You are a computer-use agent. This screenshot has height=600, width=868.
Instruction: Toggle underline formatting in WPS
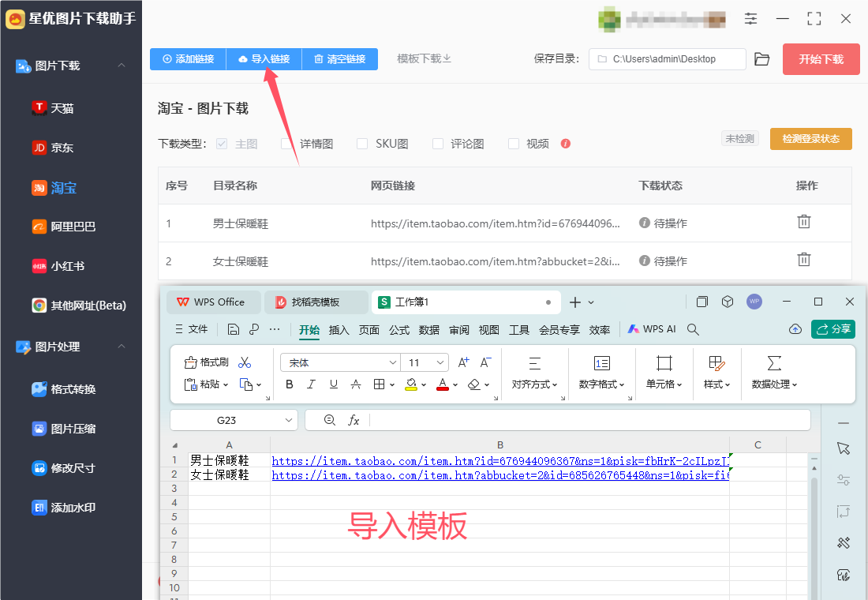point(333,384)
